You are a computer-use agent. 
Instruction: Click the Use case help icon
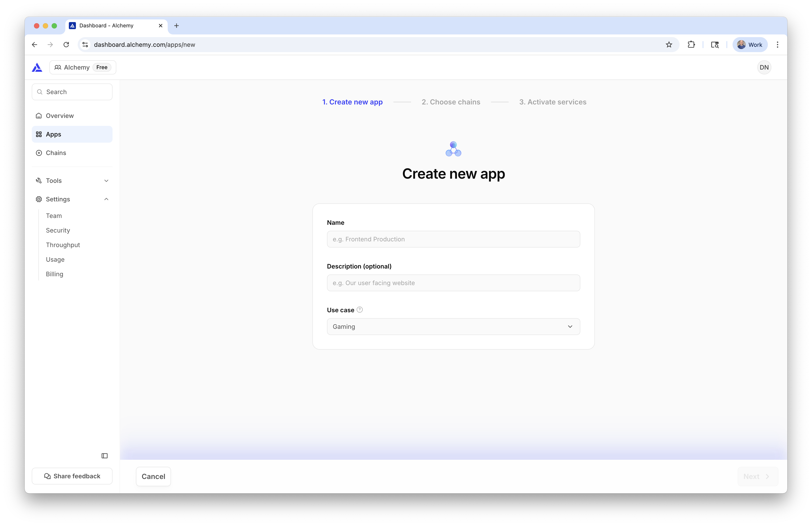pos(360,310)
